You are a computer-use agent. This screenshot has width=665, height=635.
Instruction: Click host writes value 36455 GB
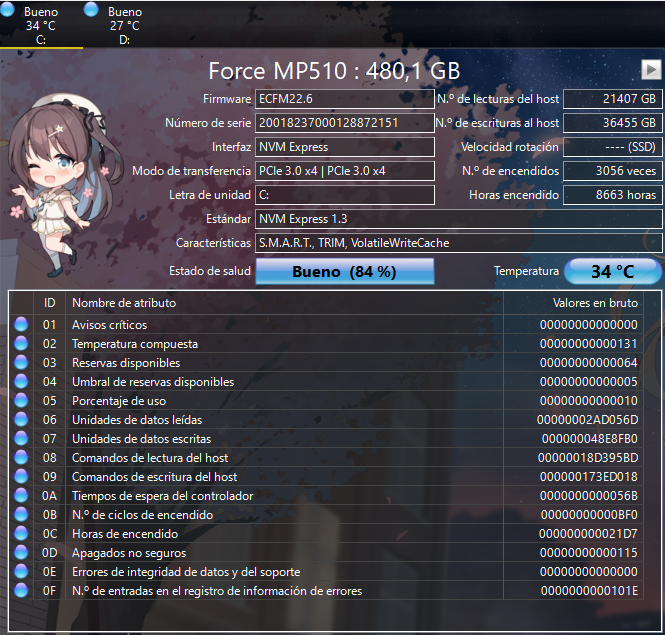click(x=612, y=123)
